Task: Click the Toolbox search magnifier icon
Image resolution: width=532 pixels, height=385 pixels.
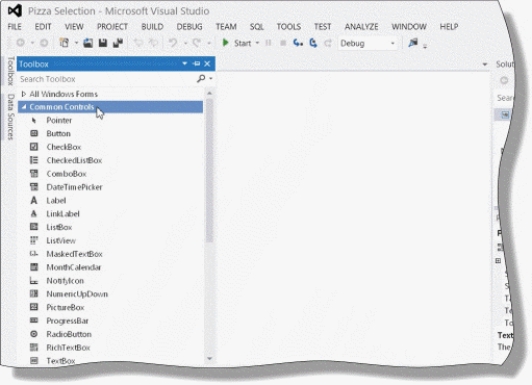Action: click(201, 78)
